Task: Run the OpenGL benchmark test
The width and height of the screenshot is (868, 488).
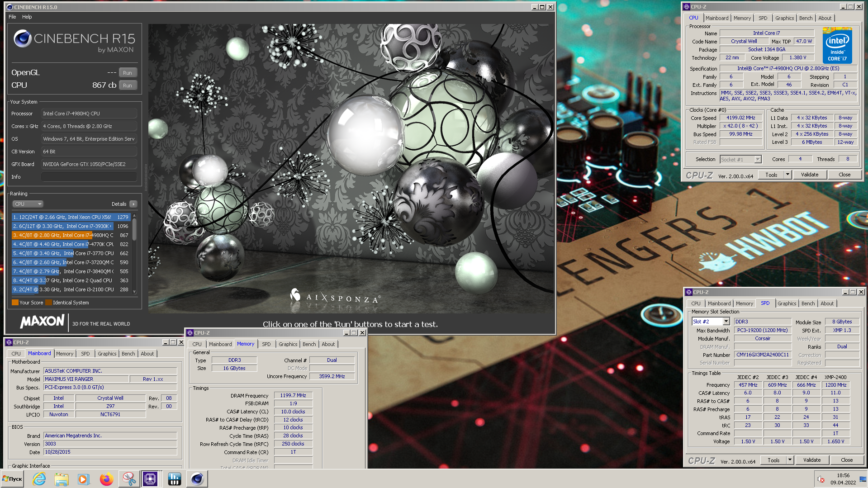Action: [x=128, y=73]
